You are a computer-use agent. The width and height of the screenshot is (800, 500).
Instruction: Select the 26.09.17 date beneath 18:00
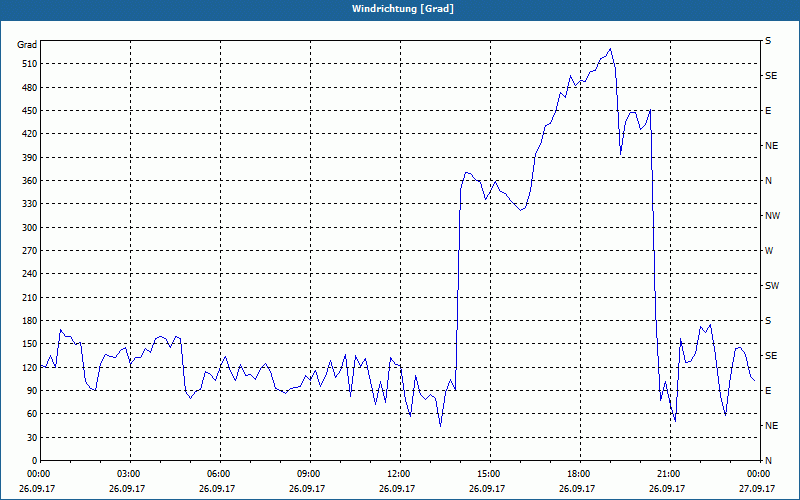click(x=577, y=488)
